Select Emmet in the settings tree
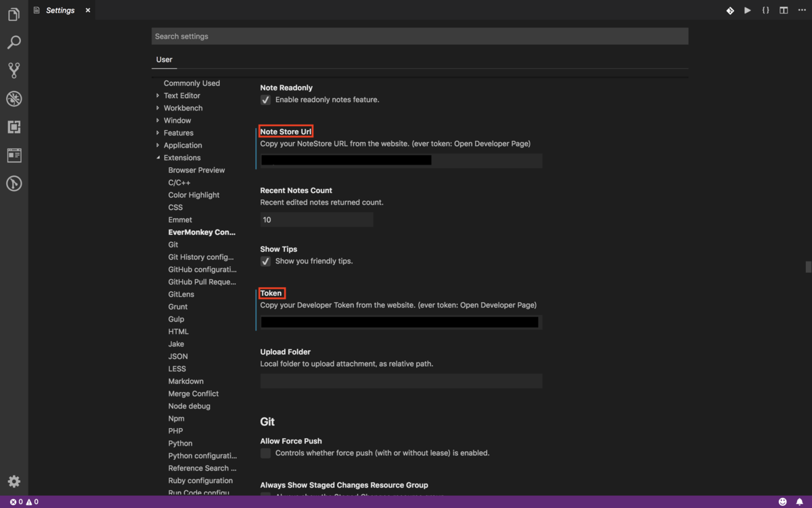 [x=180, y=219]
